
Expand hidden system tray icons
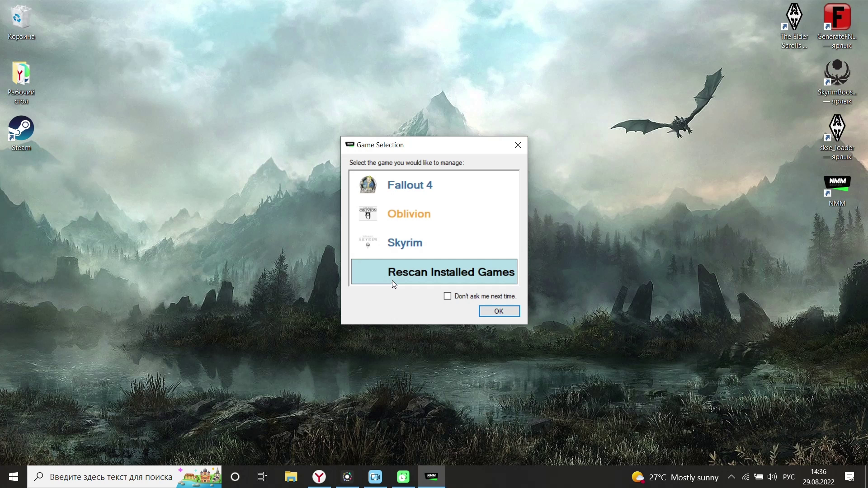731,477
